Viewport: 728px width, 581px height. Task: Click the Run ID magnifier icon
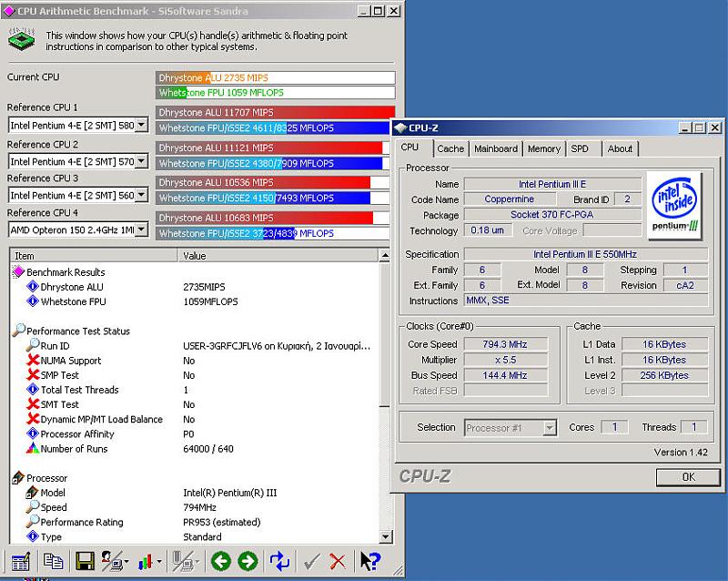pos(33,345)
